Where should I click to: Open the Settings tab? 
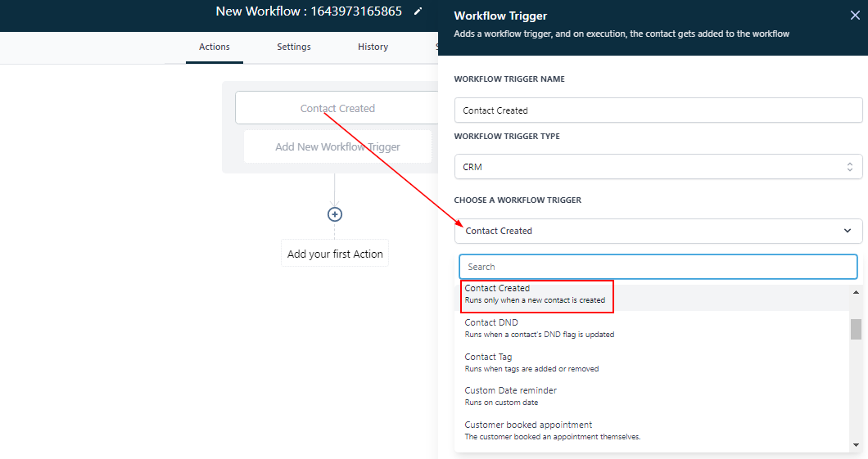tap(293, 47)
